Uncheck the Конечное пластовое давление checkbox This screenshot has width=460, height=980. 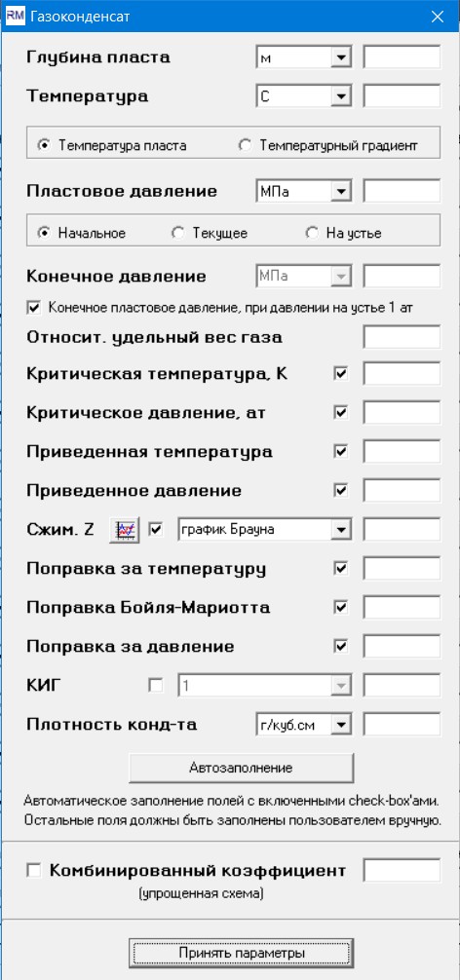pos(34,307)
